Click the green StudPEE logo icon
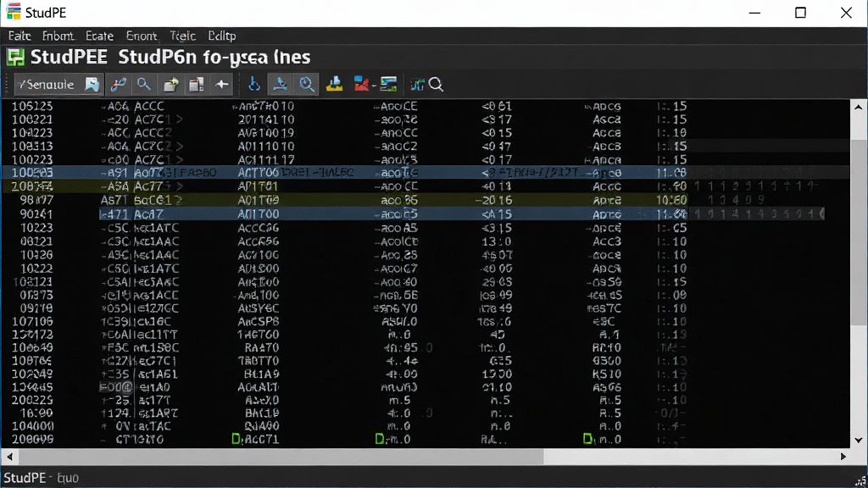The height and width of the screenshot is (488, 868). (15, 57)
